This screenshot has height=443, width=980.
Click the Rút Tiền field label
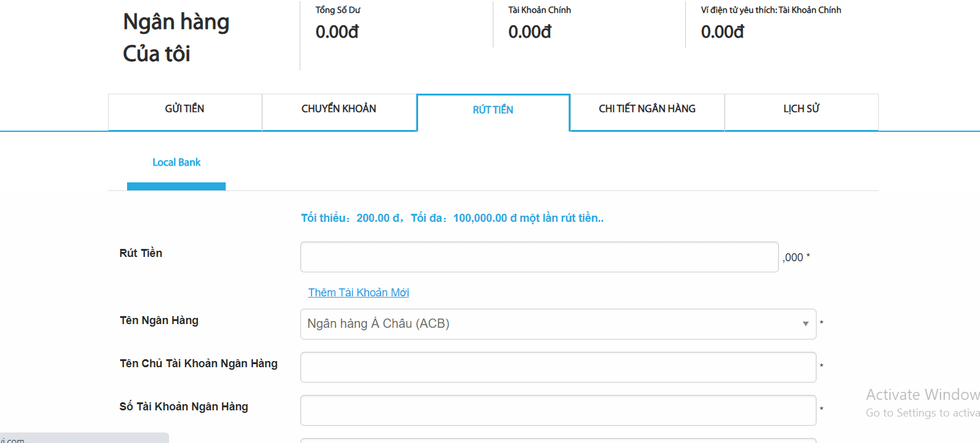point(141,253)
